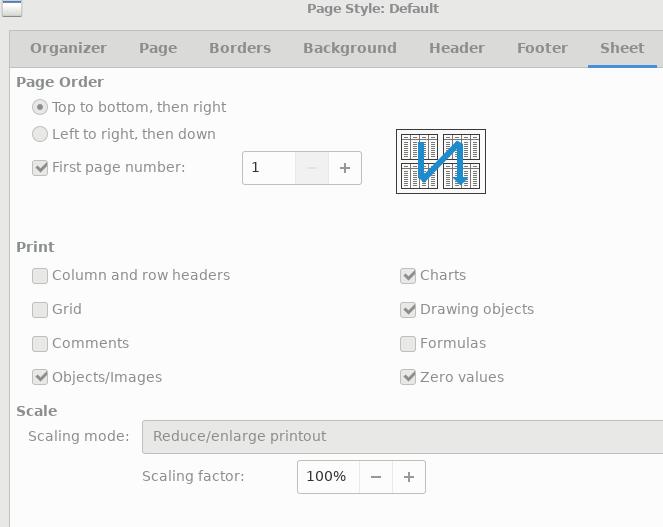Increase the scaling factor with plus

click(409, 477)
